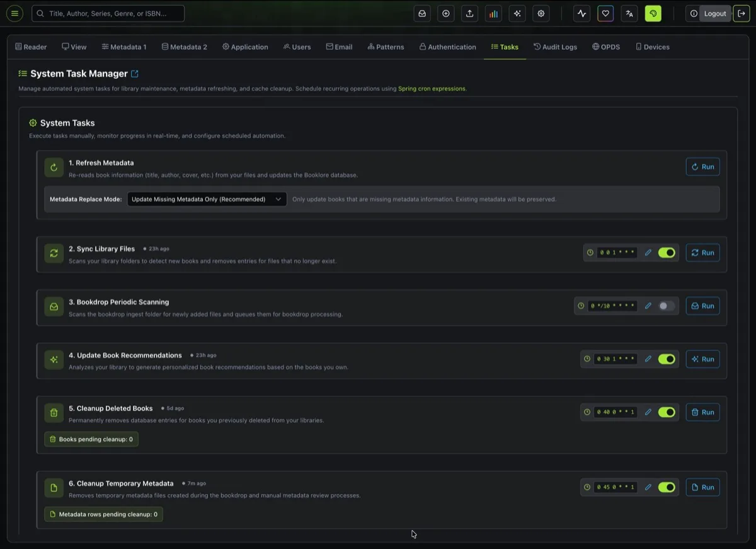Click the add (plus circle) icon in top bar
The image size is (756, 549).
pyautogui.click(x=446, y=13)
